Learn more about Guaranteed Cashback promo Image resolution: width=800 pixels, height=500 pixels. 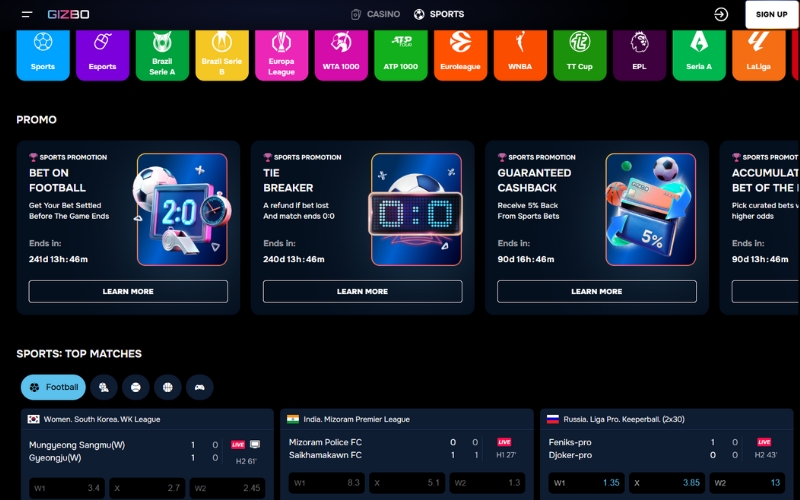tap(597, 291)
